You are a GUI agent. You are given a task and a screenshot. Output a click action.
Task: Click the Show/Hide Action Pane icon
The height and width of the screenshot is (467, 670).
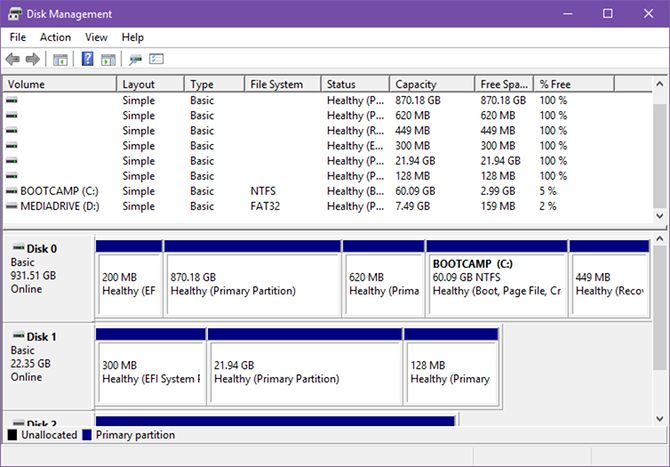[107, 60]
